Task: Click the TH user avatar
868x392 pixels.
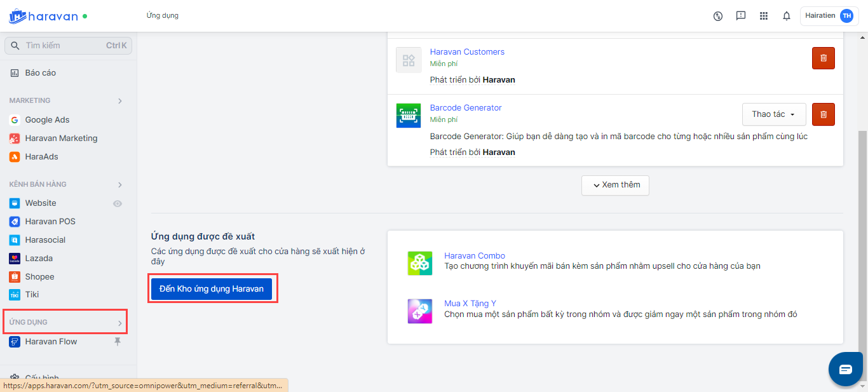Action: click(x=846, y=16)
